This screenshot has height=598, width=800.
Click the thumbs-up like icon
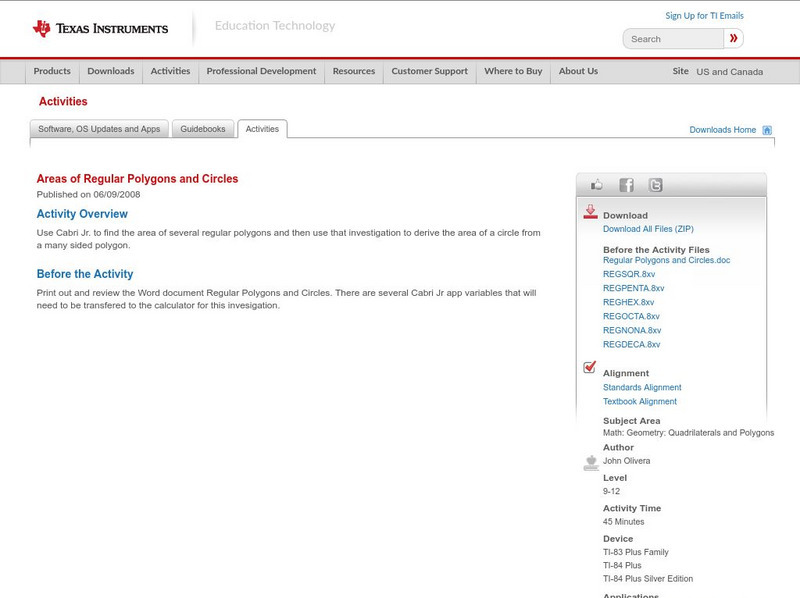(596, 185)
